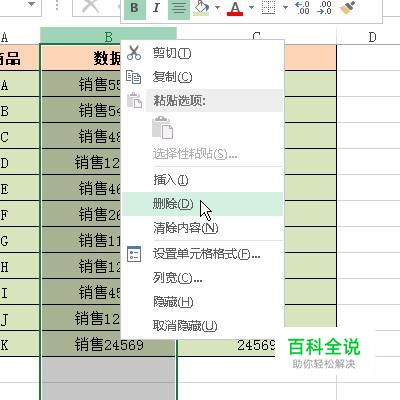Choose 复制(C) from the context menu
Image resolution: width=400 pixels, height=400 pixels.
point(203,77)
